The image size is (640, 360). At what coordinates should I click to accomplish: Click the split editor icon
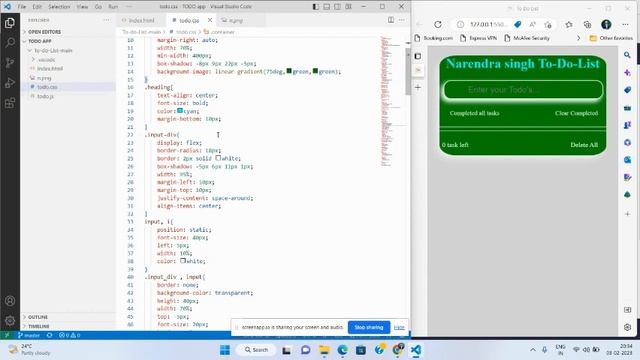pos(391,20)
